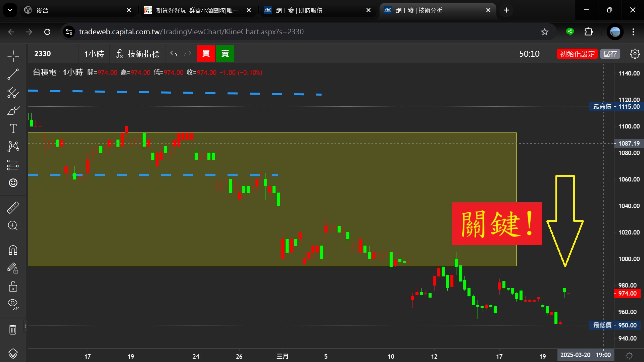Select the 網上發 技術分析 tab

click(437, 10)
